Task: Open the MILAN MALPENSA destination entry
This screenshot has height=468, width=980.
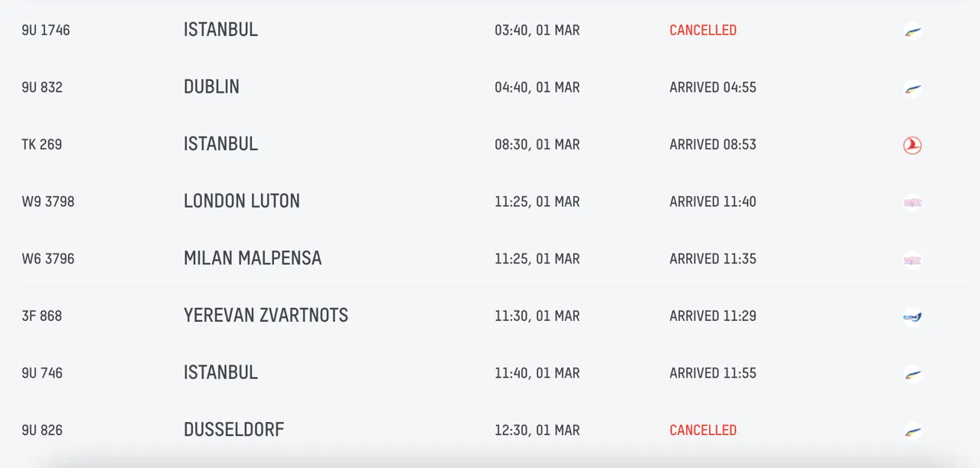Action: (253, 258)
